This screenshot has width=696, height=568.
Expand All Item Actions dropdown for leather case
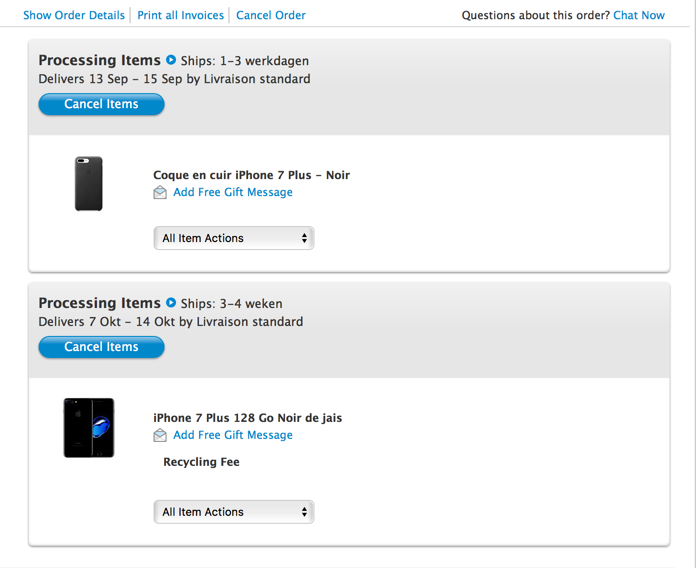click(234, 238)
